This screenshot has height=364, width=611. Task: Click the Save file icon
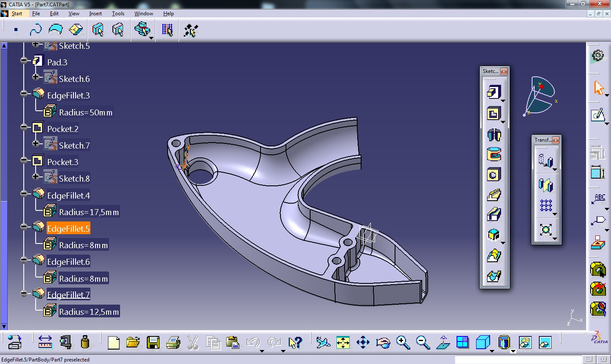click(153, 342)
